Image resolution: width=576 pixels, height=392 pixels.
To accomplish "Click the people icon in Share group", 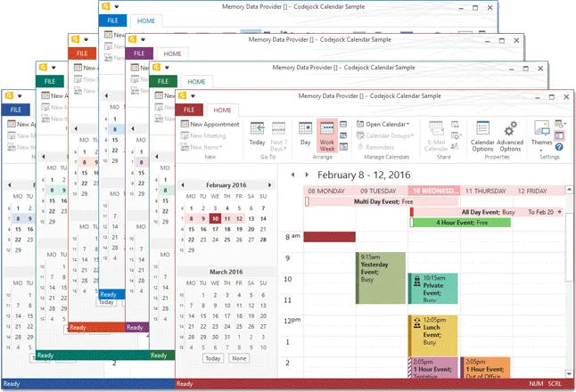I will click(x=455, y=146).
